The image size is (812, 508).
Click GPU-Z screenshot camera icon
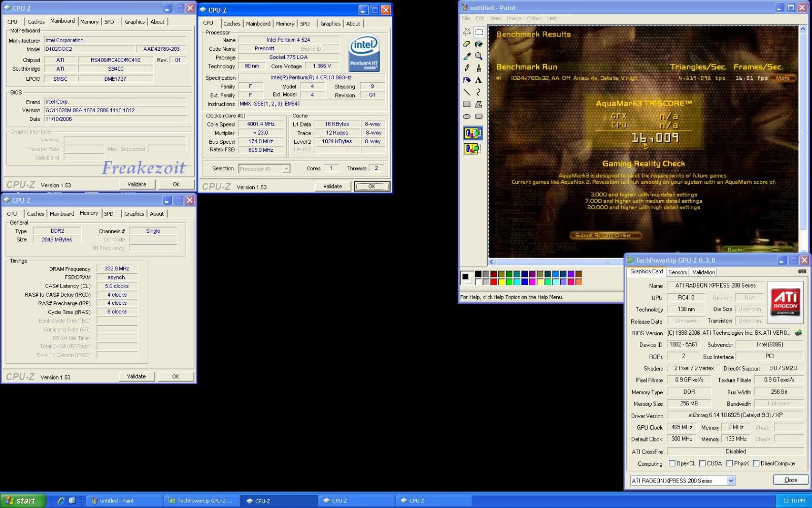[x=802, y=271]
